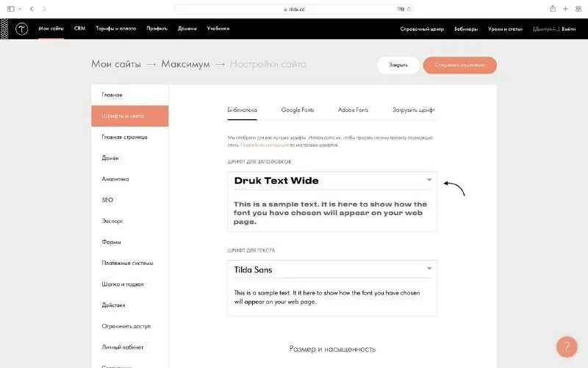Click the Tilda Sans sample text
The width and height of the screenshot is (588, 368).
[x=327, y=297]
